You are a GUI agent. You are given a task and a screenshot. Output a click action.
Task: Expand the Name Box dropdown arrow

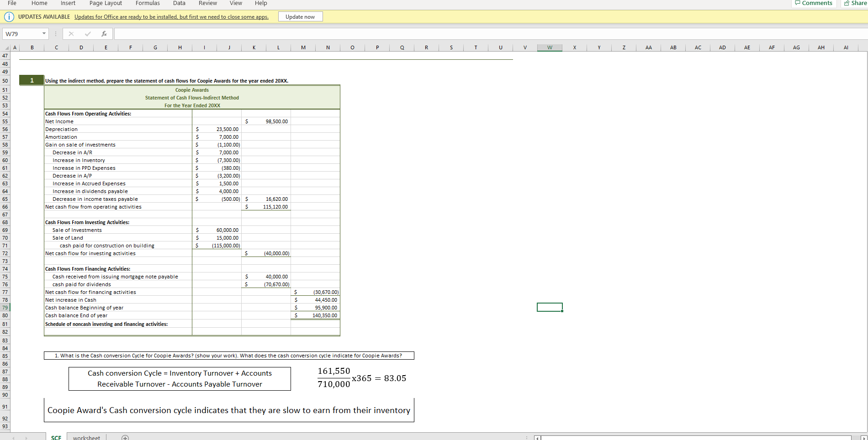pyautogui.click(x=44, y=34)
